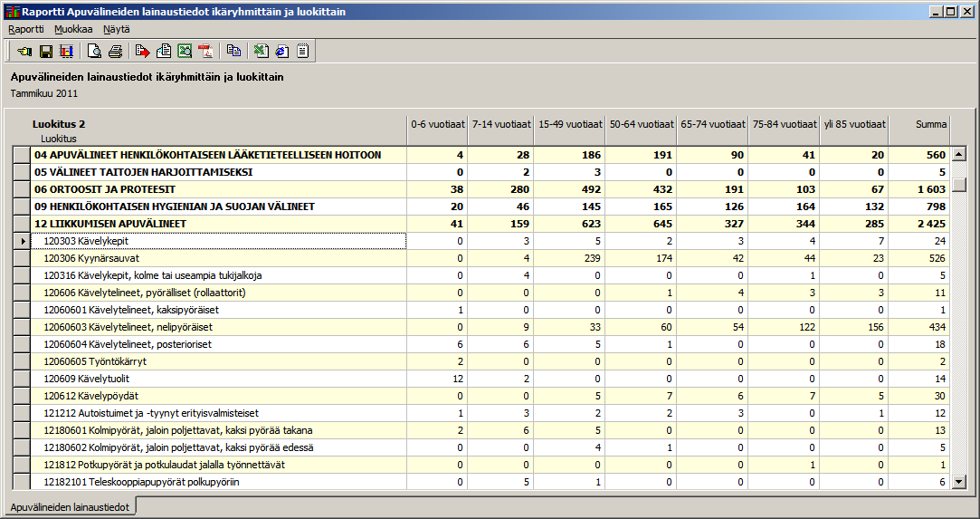The height and width of the screenshot is (519, 980).
Task: Open the bar chart view icon
Action: tap(66, 52)
